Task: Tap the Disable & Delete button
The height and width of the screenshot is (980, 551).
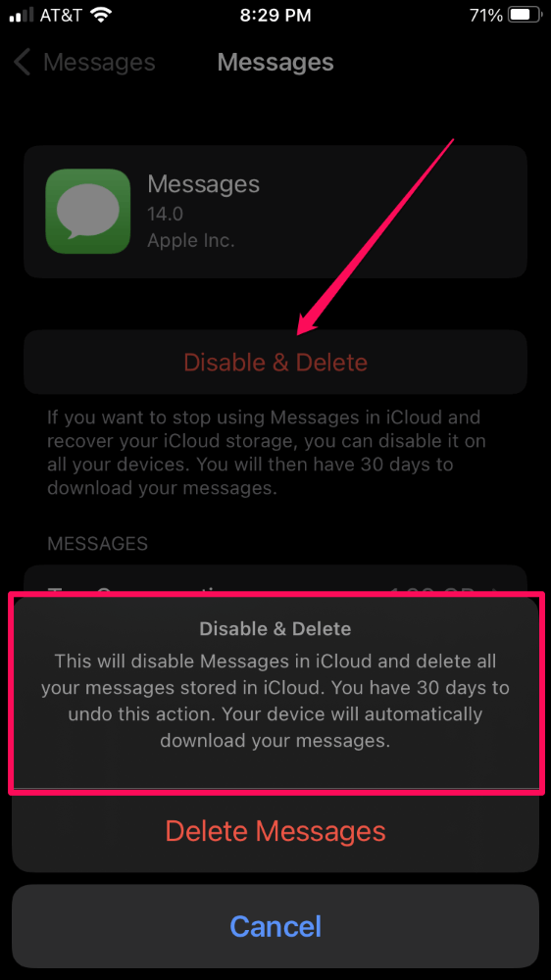Action: [275, 362]
